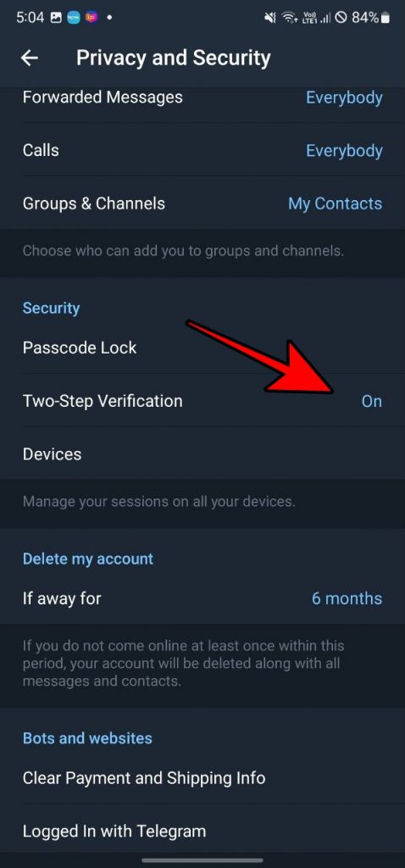Open Two-Step Verification settings
This screenshot has height=868, width=405.
202,401
